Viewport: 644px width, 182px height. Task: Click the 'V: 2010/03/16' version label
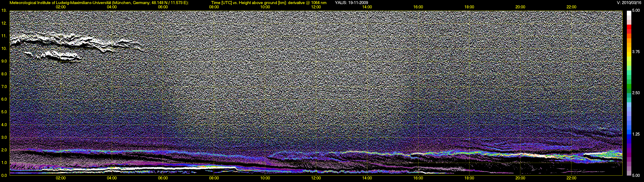coord(629,3)
